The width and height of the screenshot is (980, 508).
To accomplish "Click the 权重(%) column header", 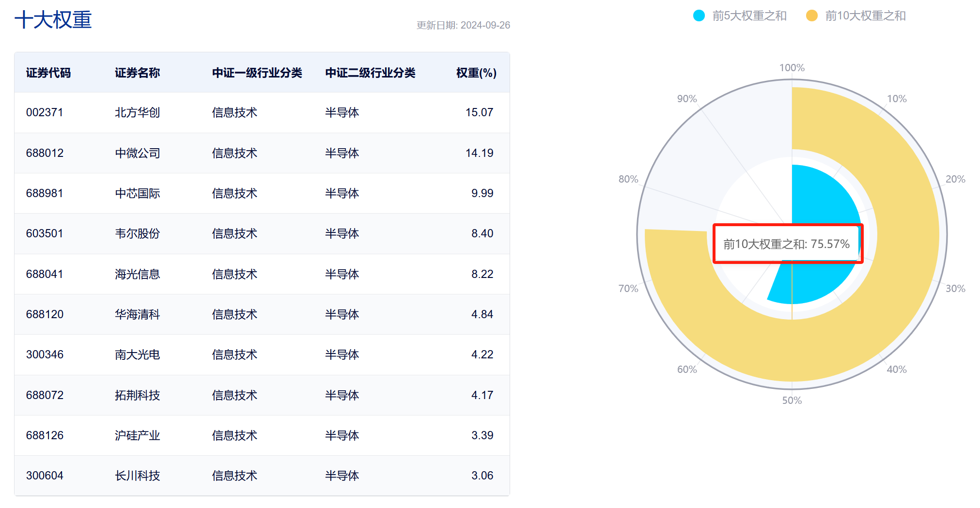I will coord(476,73).
